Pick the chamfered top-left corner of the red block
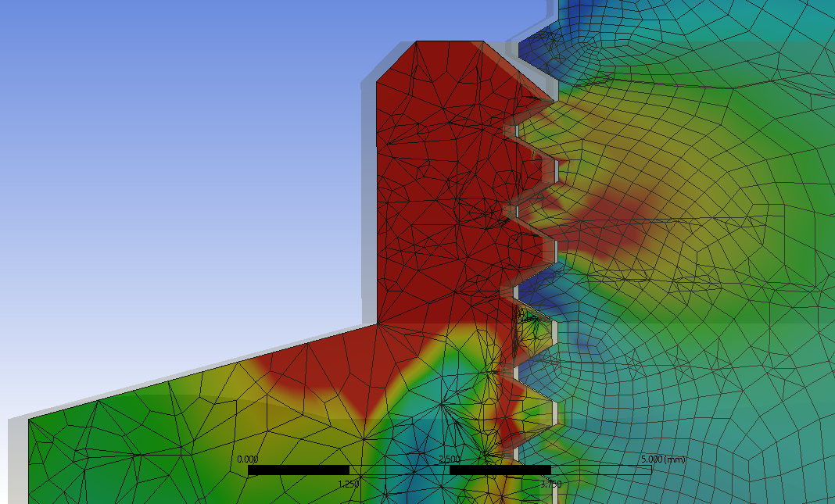The width and height of the screenshot is (835, 504). click(395, 61)
